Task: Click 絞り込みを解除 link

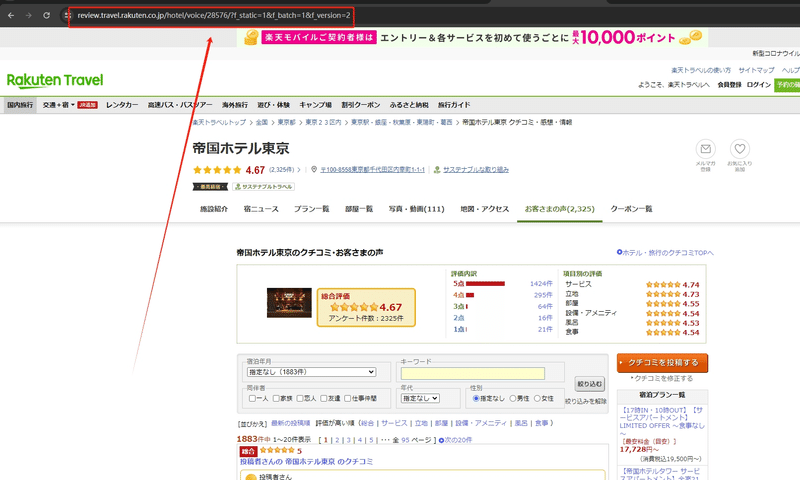Action: pos(586,401)
